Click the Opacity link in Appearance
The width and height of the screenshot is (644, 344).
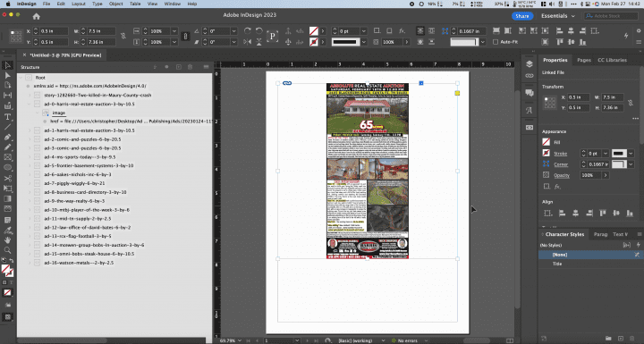click(562, 175)
